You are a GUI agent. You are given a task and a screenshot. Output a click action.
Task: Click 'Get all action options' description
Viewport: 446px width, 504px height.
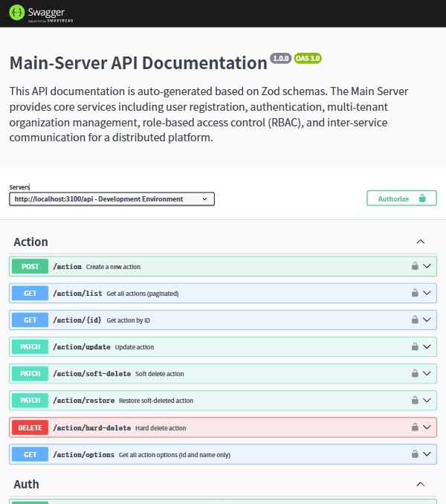(x=175, y=455)
